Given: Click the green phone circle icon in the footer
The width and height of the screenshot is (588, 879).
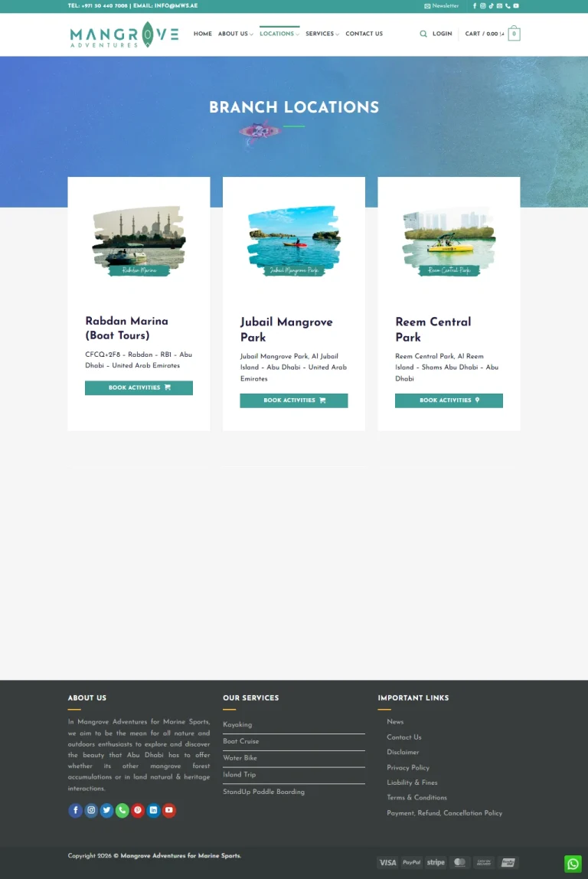Looking at the screenshot, I should (122, 810).
